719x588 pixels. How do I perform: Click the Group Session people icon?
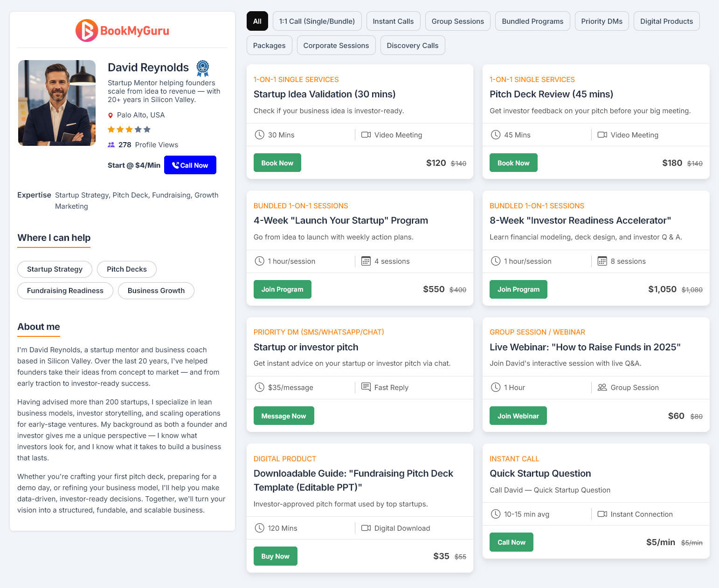pos(602,388)
